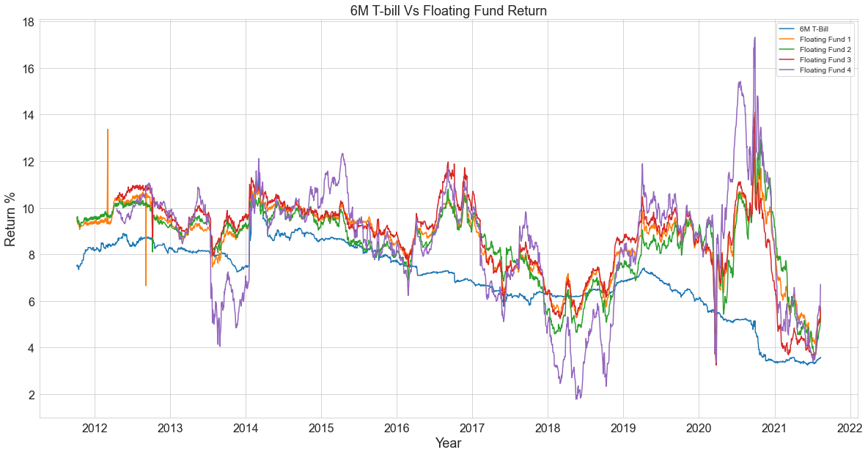Click the red legend line swatch
Screen dimensions: 868x455
click(x=788, y=59)
